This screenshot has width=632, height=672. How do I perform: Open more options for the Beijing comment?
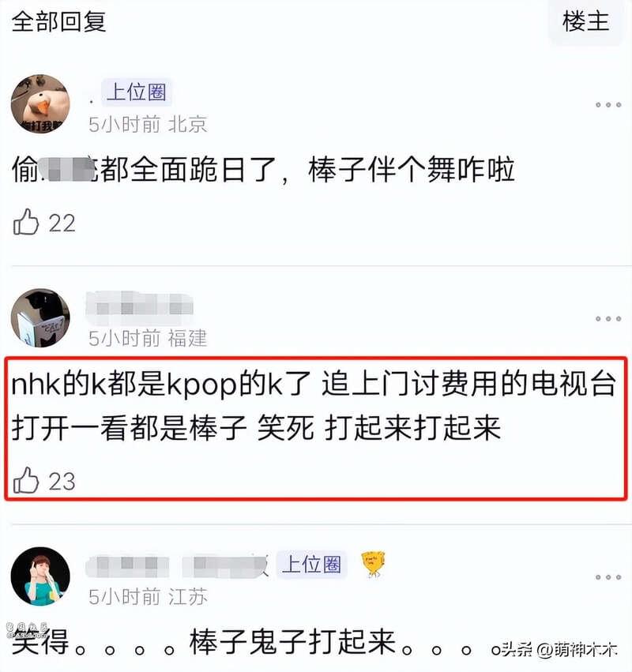[x=608, y=104]
